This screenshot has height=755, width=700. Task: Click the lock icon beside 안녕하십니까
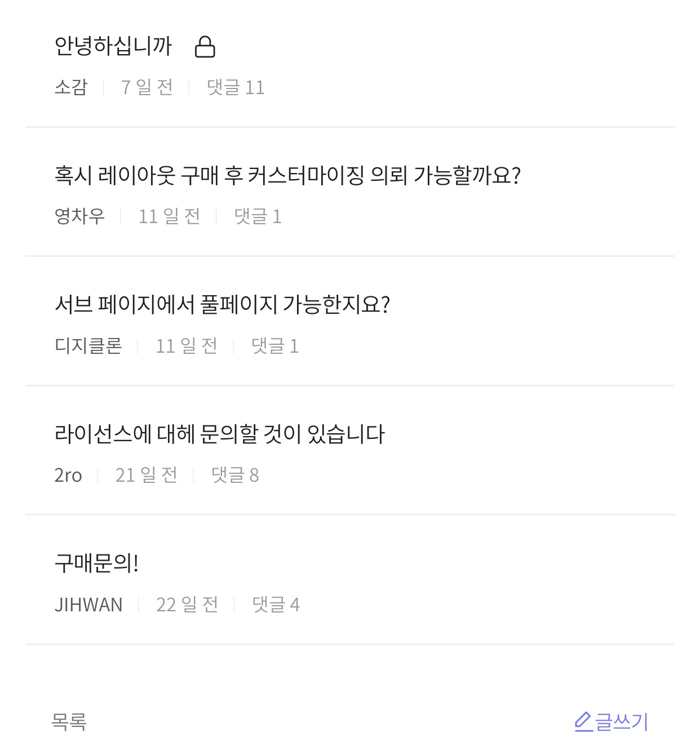pyautogui.click(x=205, y=47)
